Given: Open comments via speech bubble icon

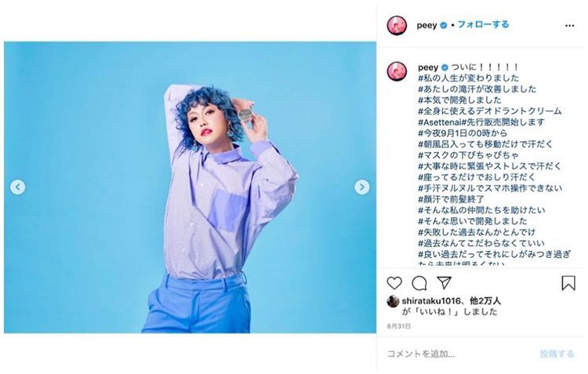Looking at the screenshot, I should coord(419,283).
